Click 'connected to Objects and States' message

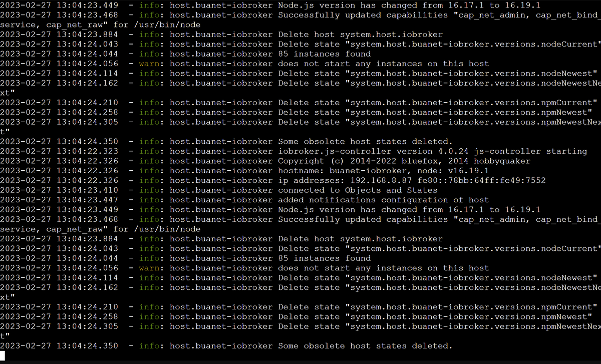[358, 190]
